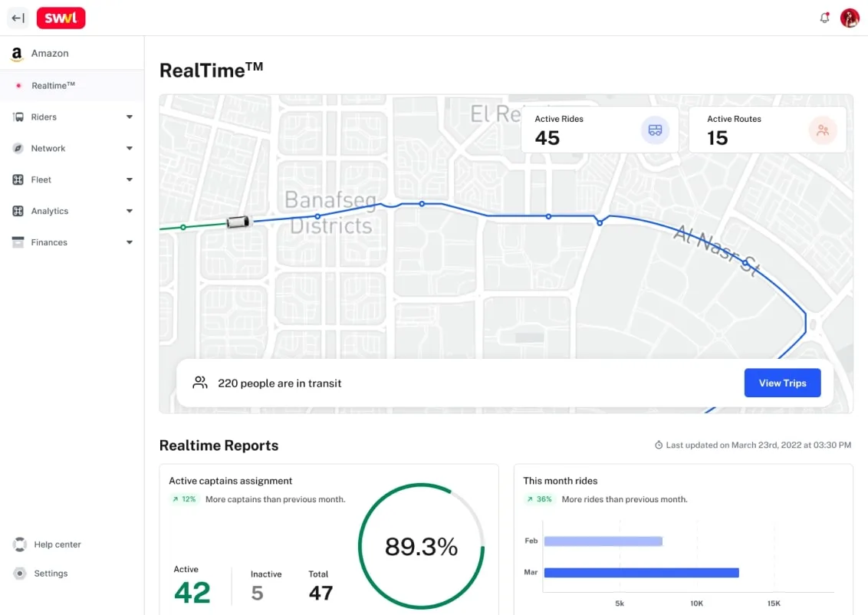Click the Swvl logo
This screenshot has height=615, width=868.
[61, 18]
